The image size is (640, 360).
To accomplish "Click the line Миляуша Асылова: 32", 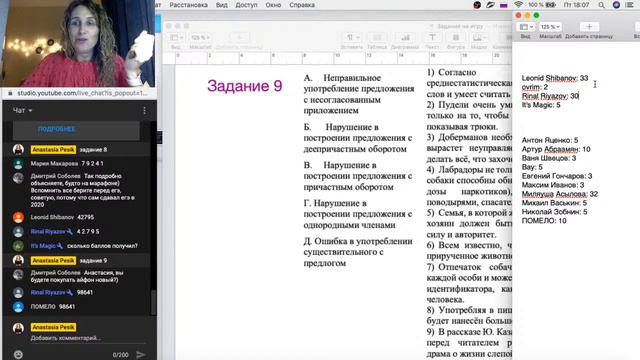I will tap(560, 194).
